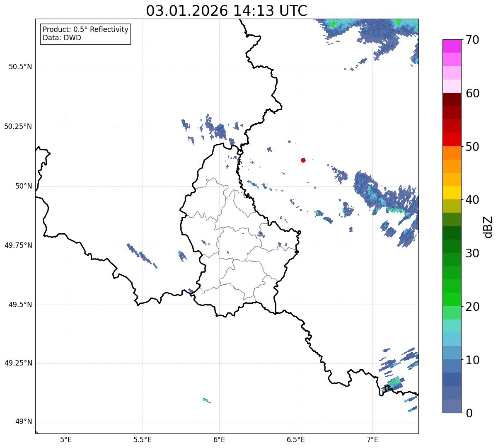Image resolution: width=498 pixels, height=448 pixels.
Task: Click the 49.25°N latitude label
Action: 18,363
